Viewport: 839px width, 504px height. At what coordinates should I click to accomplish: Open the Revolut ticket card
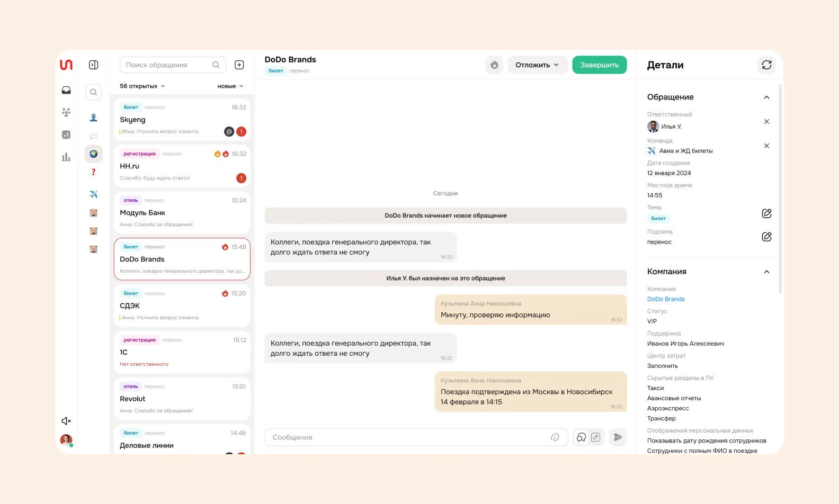(182, 399)
